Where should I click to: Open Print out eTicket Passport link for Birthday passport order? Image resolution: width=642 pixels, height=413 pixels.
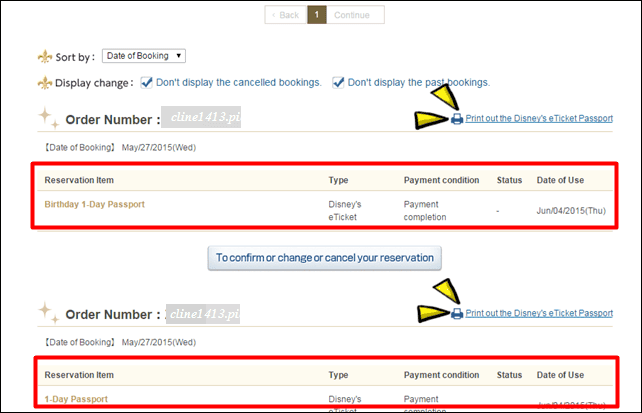point(539,118)
